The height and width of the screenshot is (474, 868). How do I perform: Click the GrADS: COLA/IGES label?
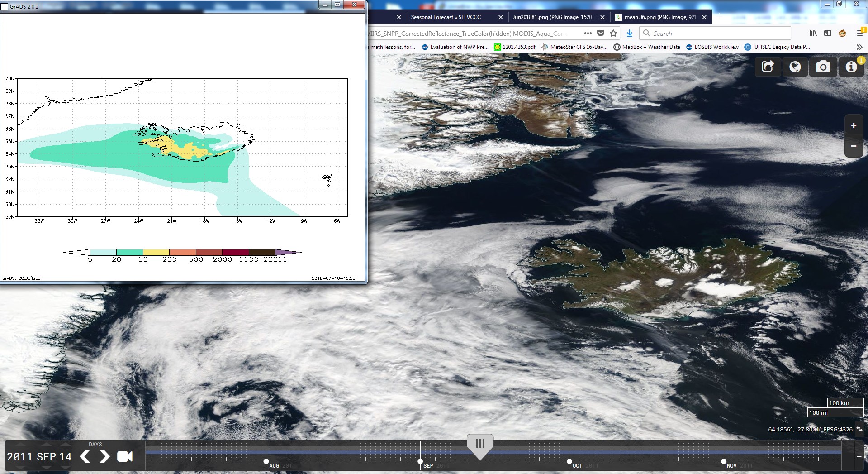click(x=21, y=278)
